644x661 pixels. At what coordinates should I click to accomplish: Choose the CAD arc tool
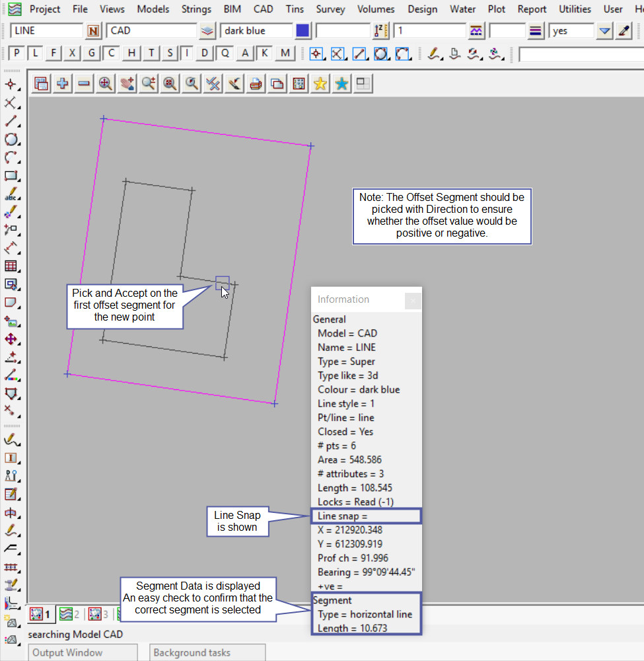click(11, 158)
